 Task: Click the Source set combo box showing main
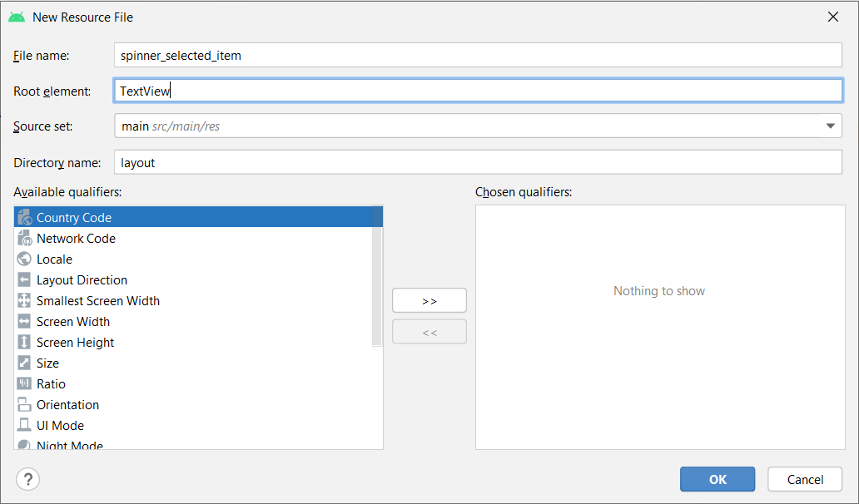point(478,126)
